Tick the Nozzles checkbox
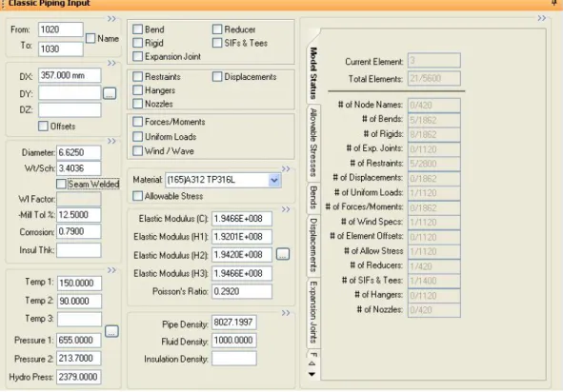The height and width of the screenshot is (392, 563). [137, 104]
